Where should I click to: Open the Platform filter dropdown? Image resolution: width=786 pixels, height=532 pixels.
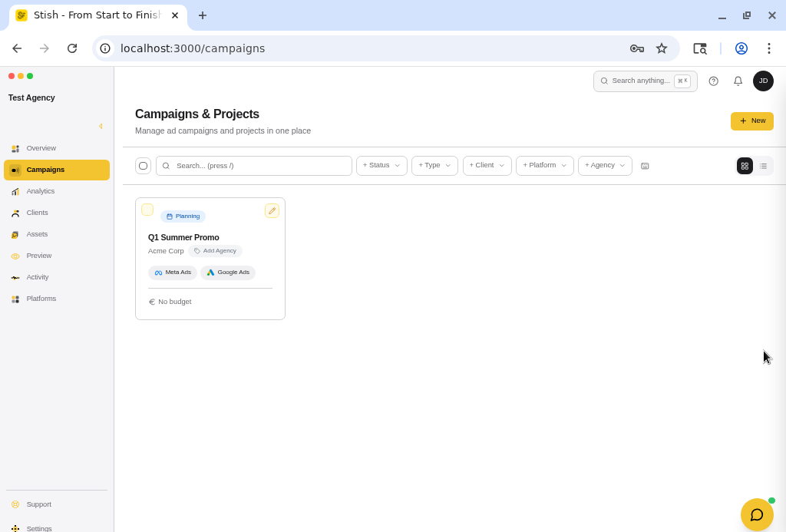click(x=544, y=166)
